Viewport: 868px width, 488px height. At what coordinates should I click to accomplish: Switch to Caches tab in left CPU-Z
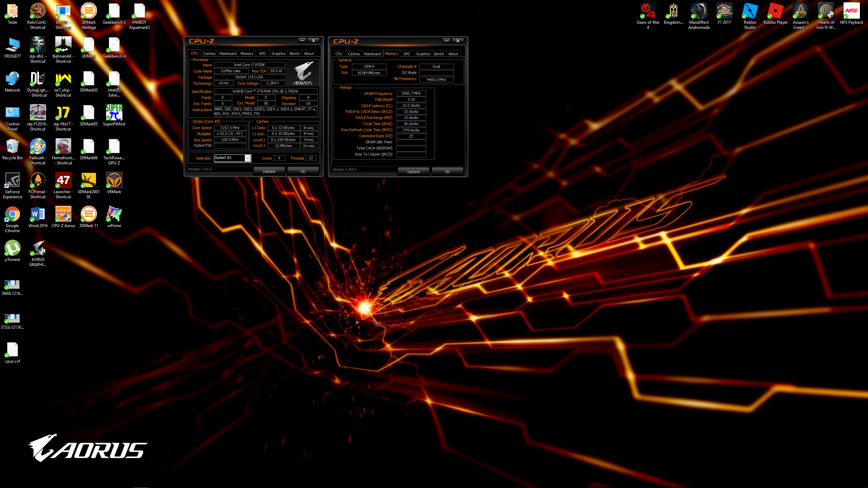tap(209, 54)
